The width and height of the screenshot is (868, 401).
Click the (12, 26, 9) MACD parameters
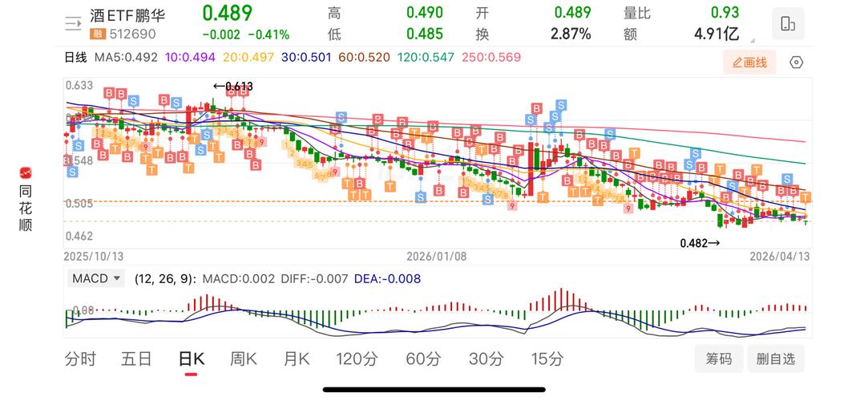pyautogui.click(x=166, y=278)
